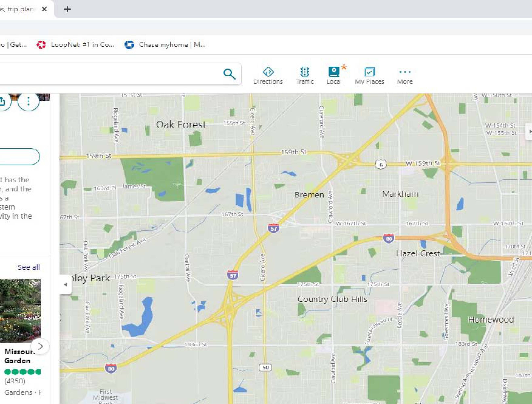Show next attraction with carousel arrow
The width and height of the screenshot is (532, 404).
[40, 346]
